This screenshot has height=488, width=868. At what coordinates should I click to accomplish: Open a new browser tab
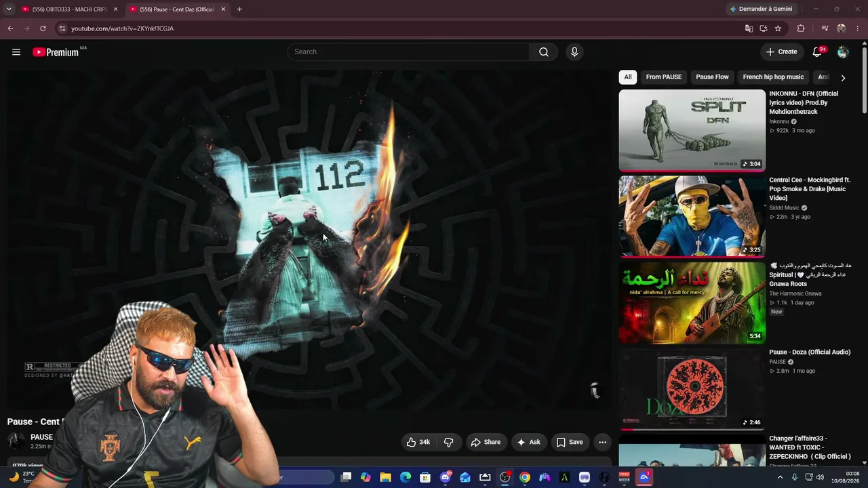(239, 9)
